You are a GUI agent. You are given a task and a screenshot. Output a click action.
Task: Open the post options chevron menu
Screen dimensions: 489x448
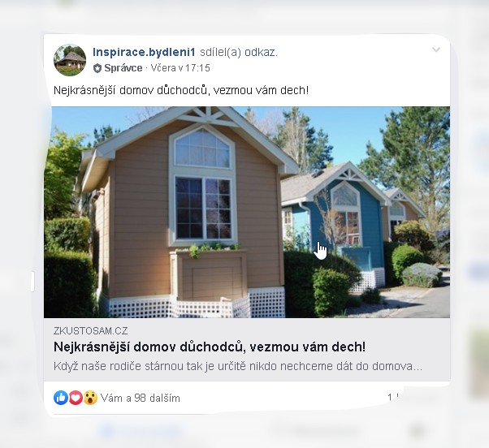click(x=436, y=50)
